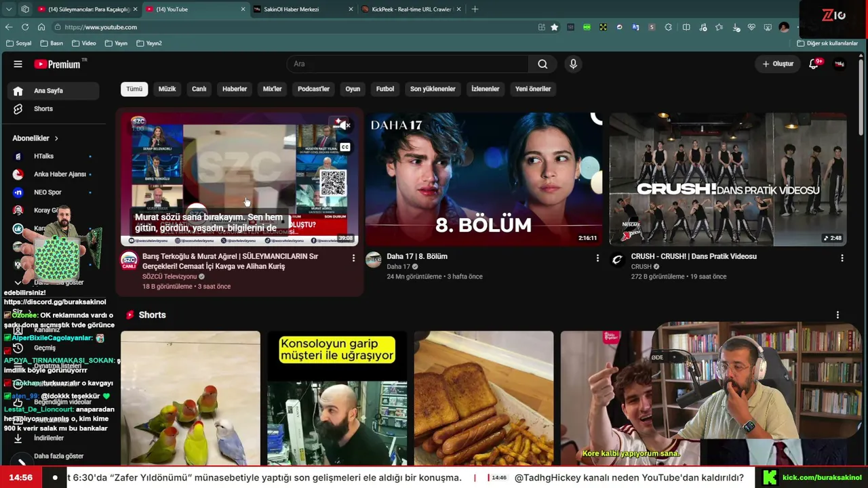
Task: Start voice search with the microphone
Action: pyautogui.click(x=573, y=64)
